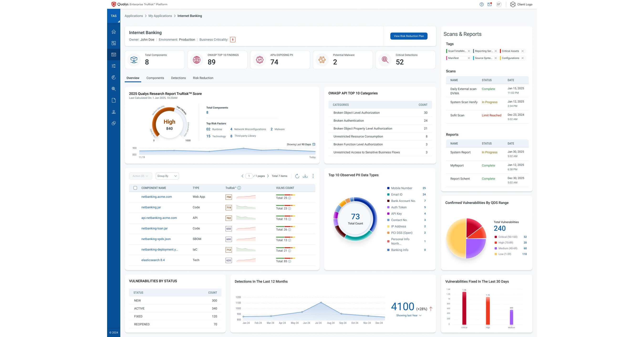Select the checkbox next to netbanking.acme.com
The height and width of the screenshot is (337, 644).
[x=135, y=197]
